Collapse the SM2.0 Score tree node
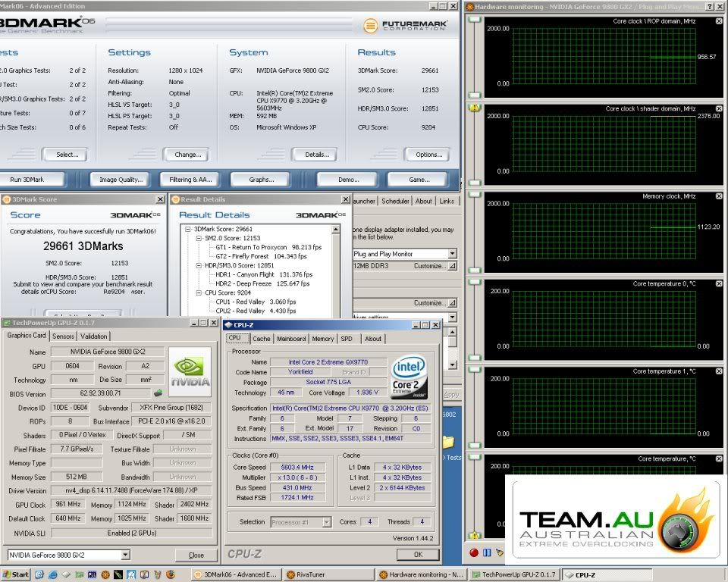 pos(199,238)
